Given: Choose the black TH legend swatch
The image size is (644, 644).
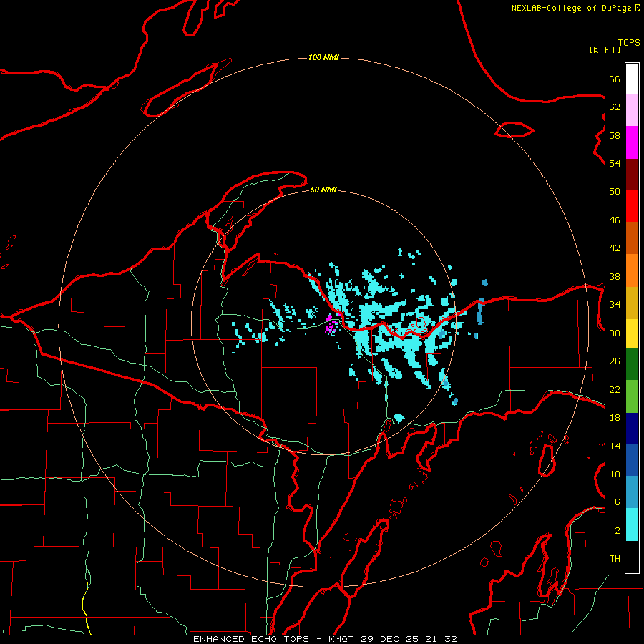Looking at the screenshot, I should pos(632,557).
